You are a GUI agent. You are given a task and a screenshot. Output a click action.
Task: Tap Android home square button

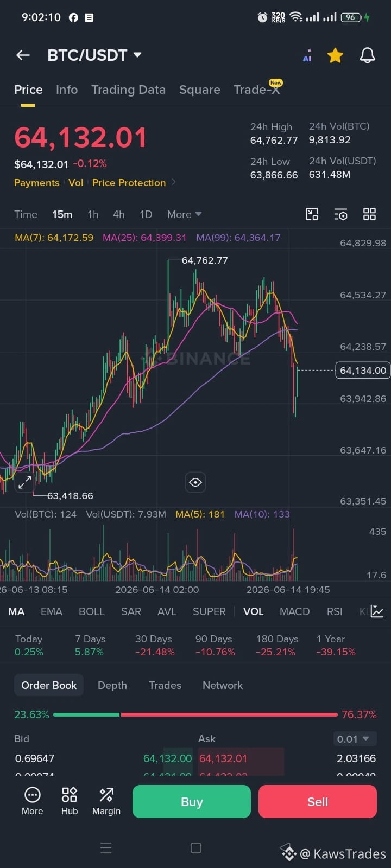[x=196, y=848]
